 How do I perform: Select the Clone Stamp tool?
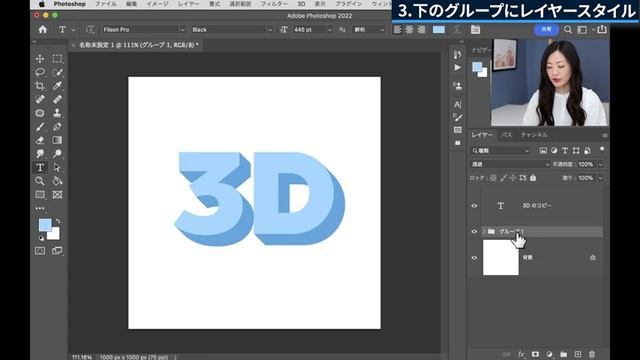57,113
